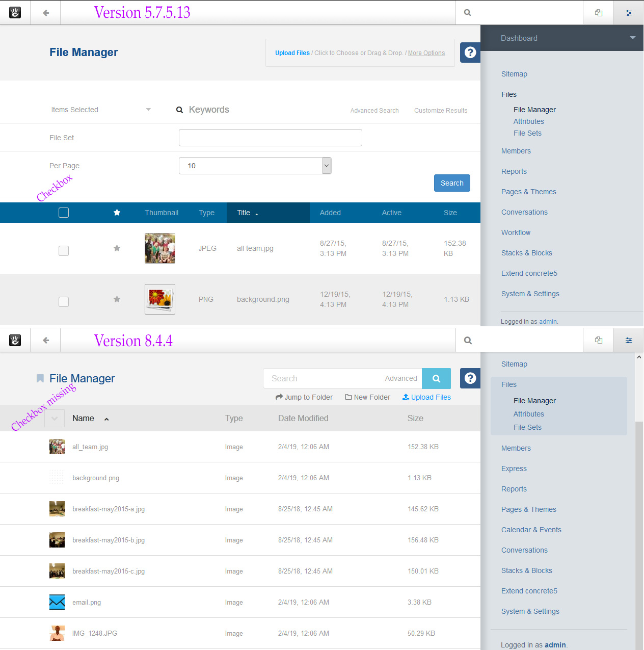Click the Upload Files icon in version 8.4.4
This screenshot has height=650, width=644.
405,397
